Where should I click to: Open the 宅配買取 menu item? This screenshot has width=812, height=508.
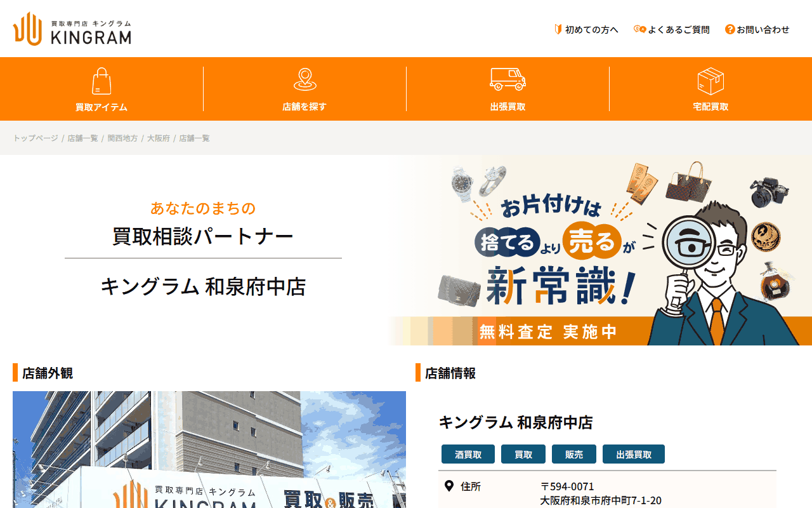(x=710, y=89)
